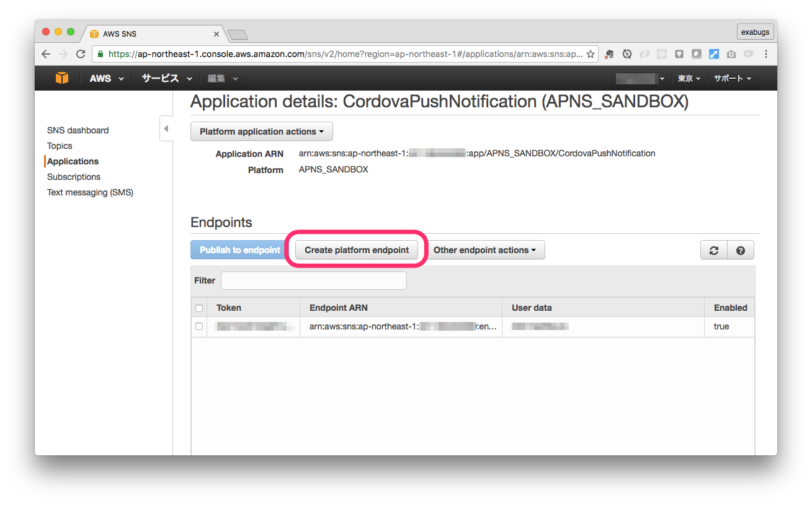The image size is (812, 505).
Task: Check the checkbox for the listed endpoint
Action: (199, 326)
